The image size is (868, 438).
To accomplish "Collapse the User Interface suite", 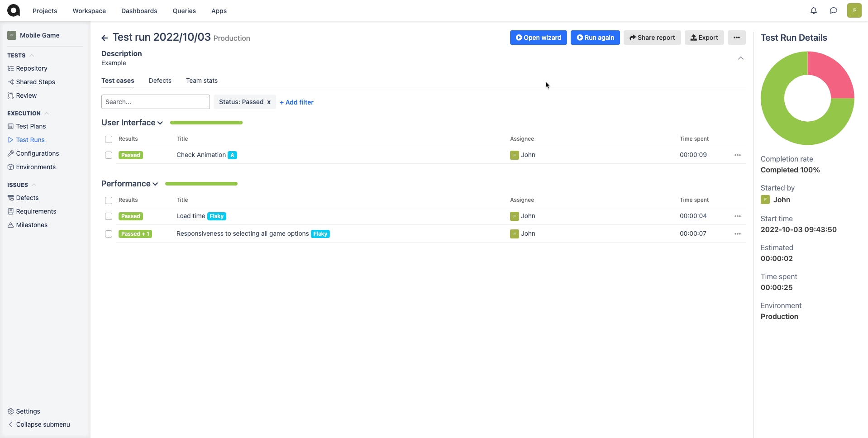I will coord(160,123).
